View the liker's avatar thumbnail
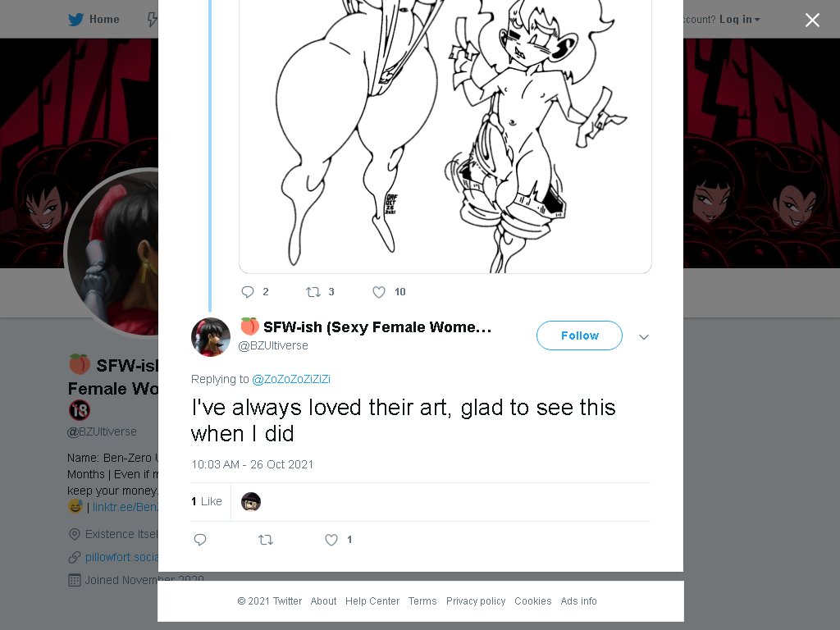The height and width of the screenshot is (630, 840). (x=251, y=502)
